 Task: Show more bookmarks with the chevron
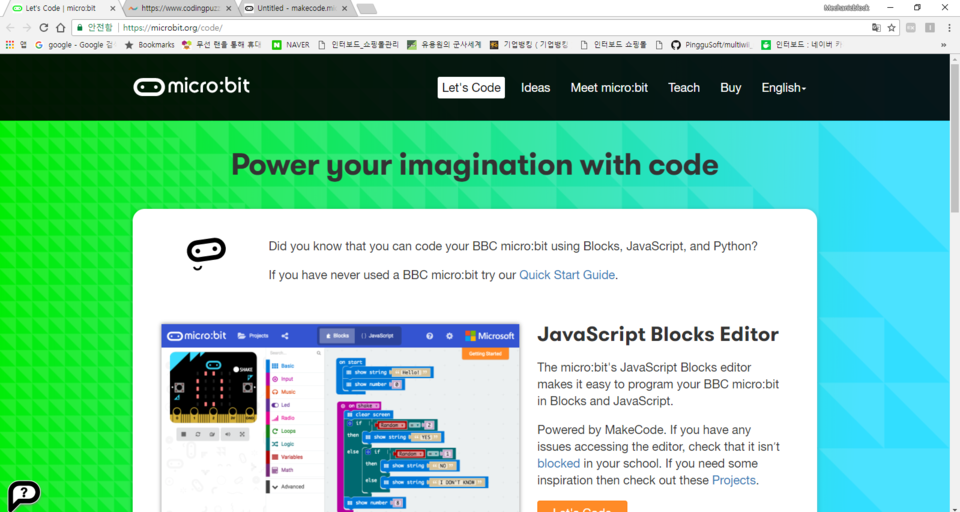[x=943, y=45]
